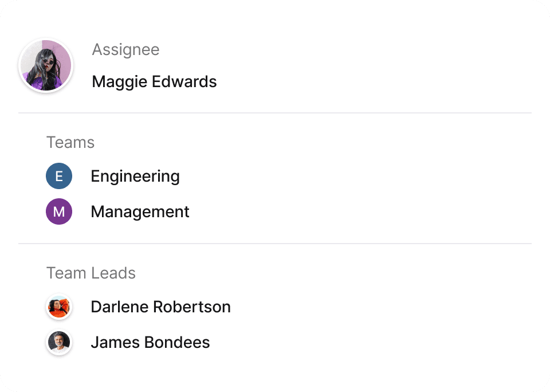Screen dimensions: 550x392
Task: Click the Team Leads section heading
Action: pyautogui.click(x=91, y=273)
